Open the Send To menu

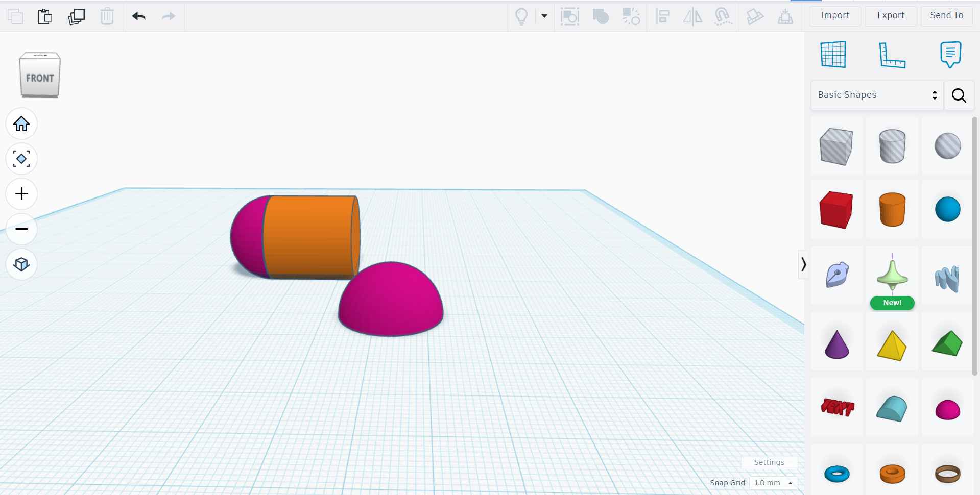pos(946,15)
